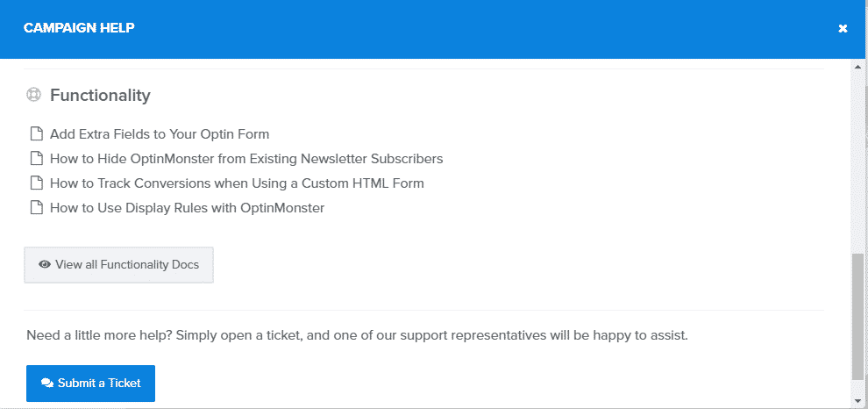Click the document icon for Add Extra Fields
The height and width of the screenshot is (409, 868).
(x=36, y=134)
